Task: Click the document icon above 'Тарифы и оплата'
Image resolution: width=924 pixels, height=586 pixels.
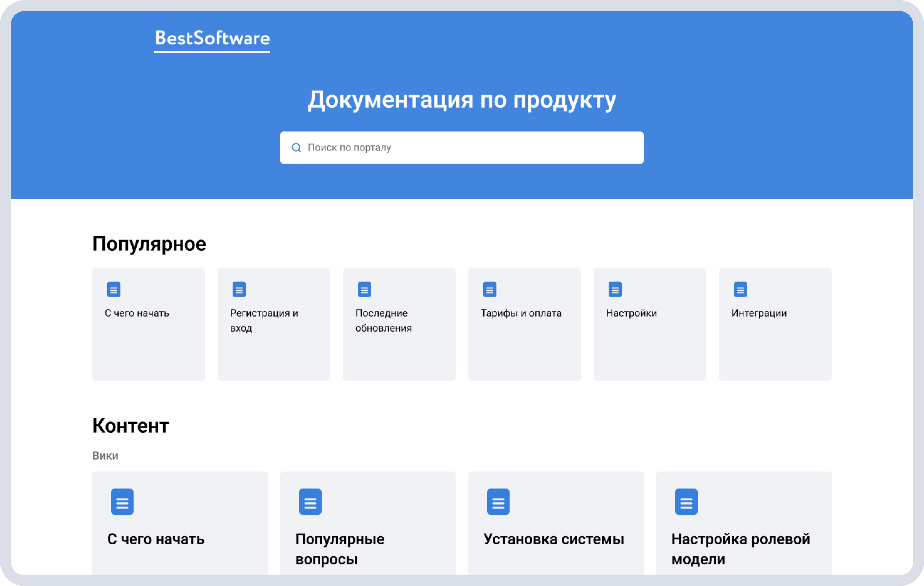Action: coord(490,290)
